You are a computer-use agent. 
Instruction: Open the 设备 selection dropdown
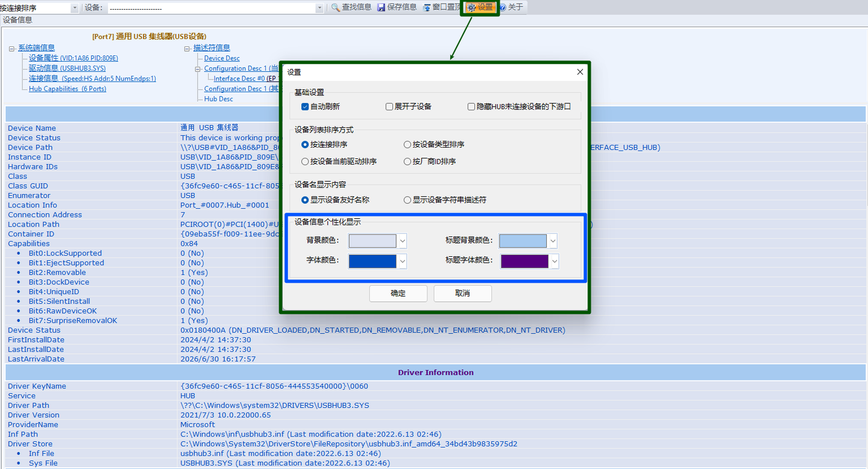point(319,8)
